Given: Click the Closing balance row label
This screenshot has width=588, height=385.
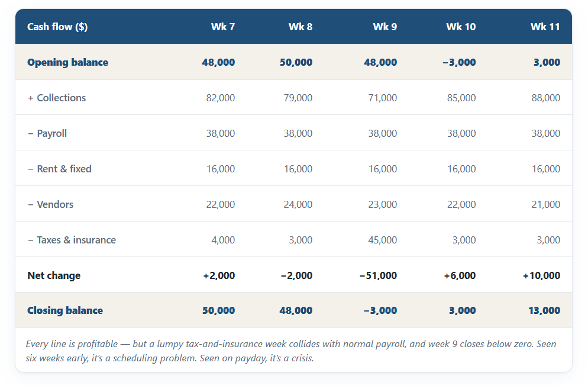Looking at the screenshot, I should click(x=65, y=310).
